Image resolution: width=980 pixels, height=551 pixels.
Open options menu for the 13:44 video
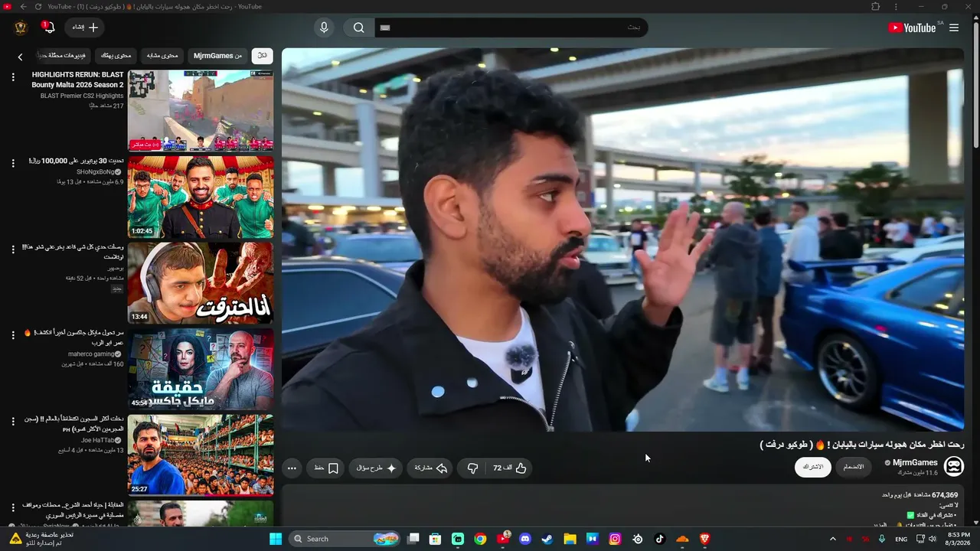(x=13, y=249)
